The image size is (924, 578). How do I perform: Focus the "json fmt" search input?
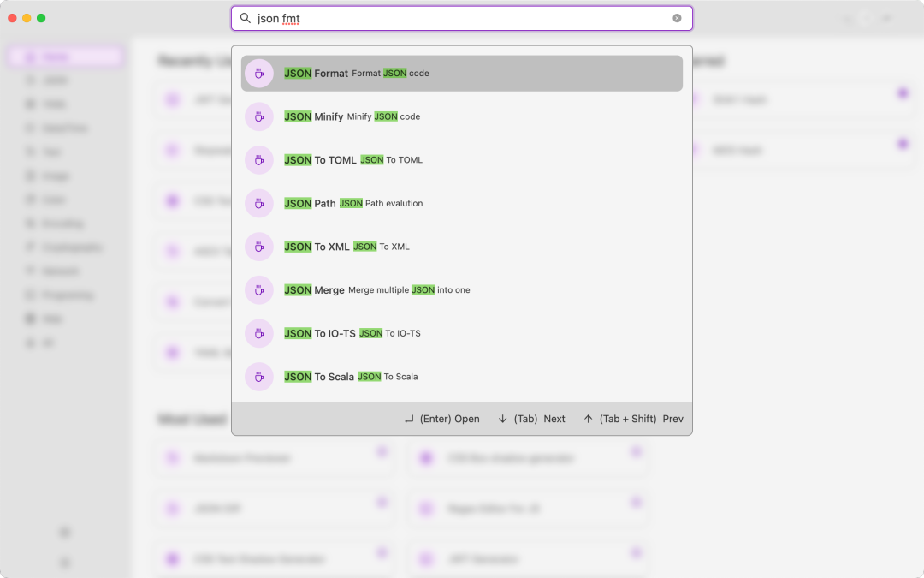point(462,18)
